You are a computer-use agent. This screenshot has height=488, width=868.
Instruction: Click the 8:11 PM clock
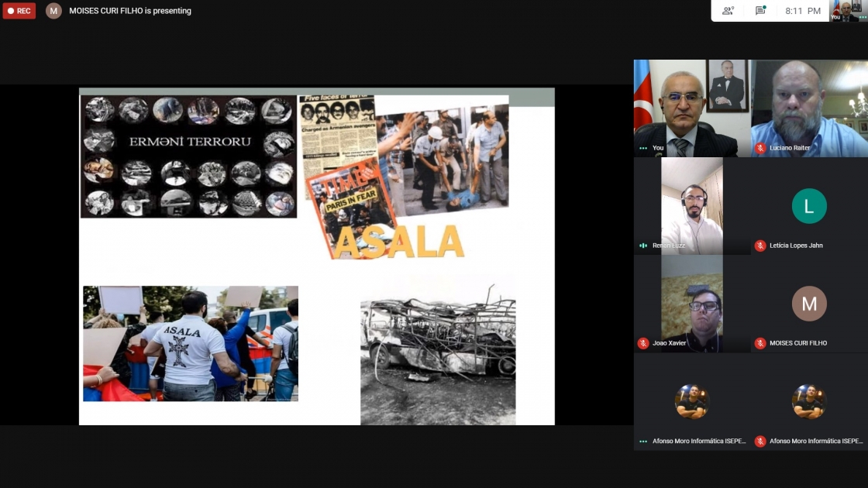coord(803,11)
